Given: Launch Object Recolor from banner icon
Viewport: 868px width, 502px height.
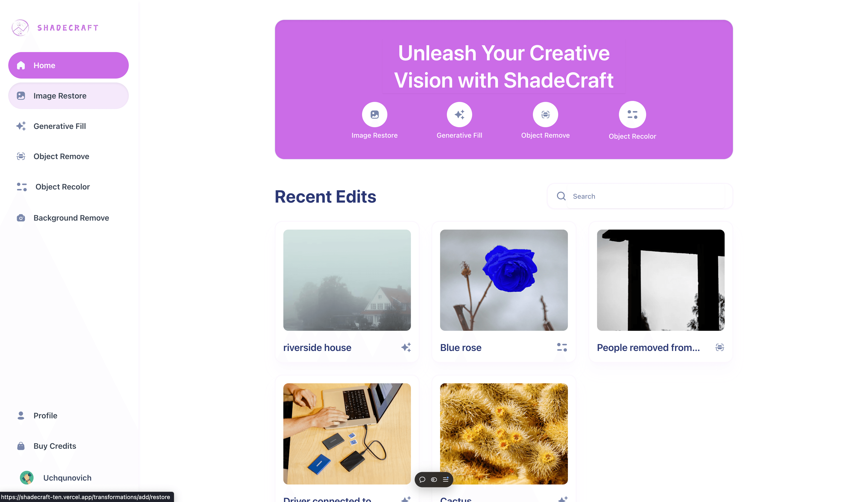Looking at the screenshot, I should point(632,115).
